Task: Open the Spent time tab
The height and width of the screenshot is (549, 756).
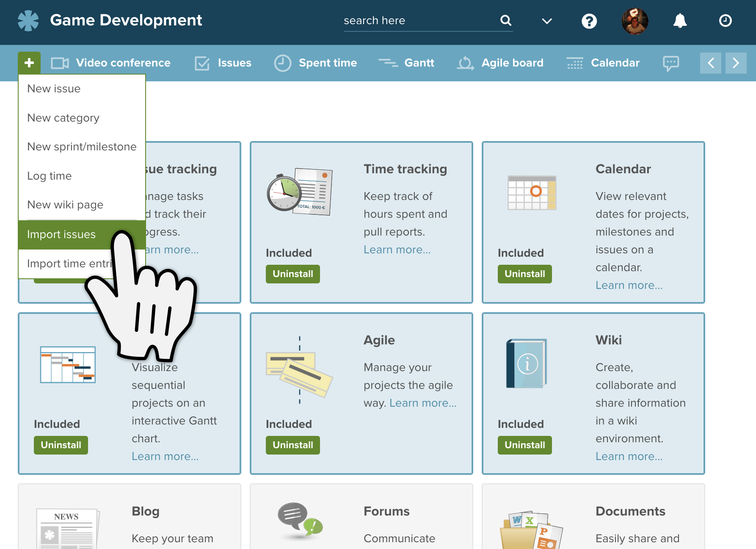Action: (x=315, y=63)
